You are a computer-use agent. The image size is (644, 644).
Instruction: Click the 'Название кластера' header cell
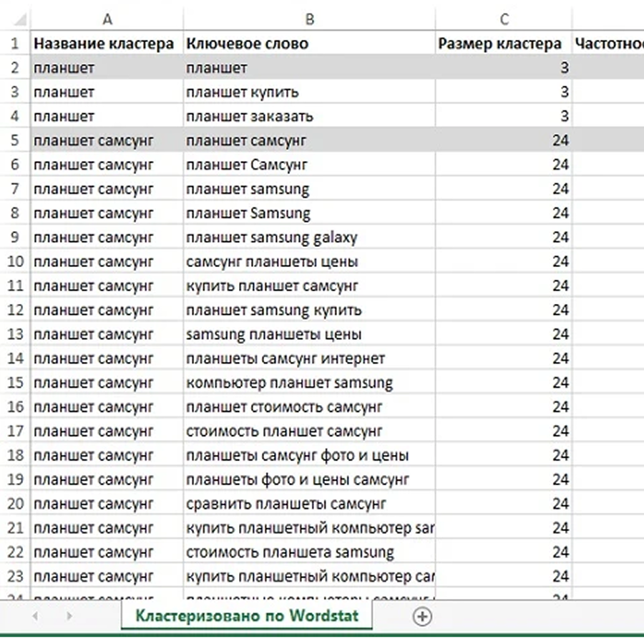pos(104,44)
